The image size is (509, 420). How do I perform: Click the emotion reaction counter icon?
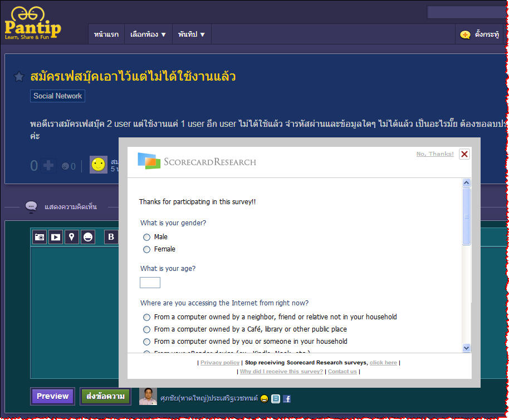(x=65, y=166)
